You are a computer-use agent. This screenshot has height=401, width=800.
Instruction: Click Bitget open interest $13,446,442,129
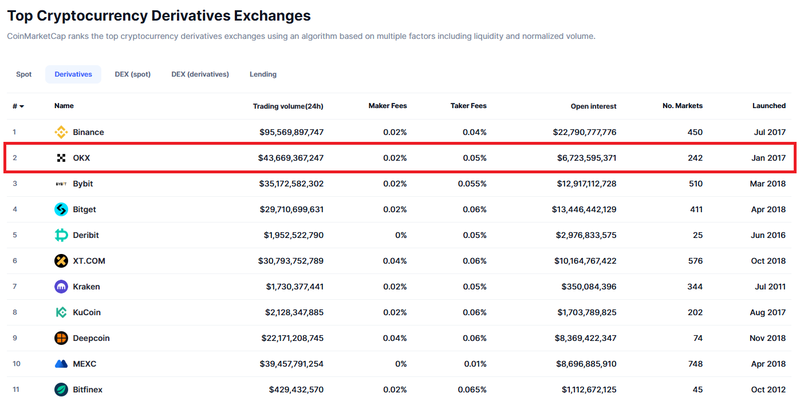click(584, 209)
